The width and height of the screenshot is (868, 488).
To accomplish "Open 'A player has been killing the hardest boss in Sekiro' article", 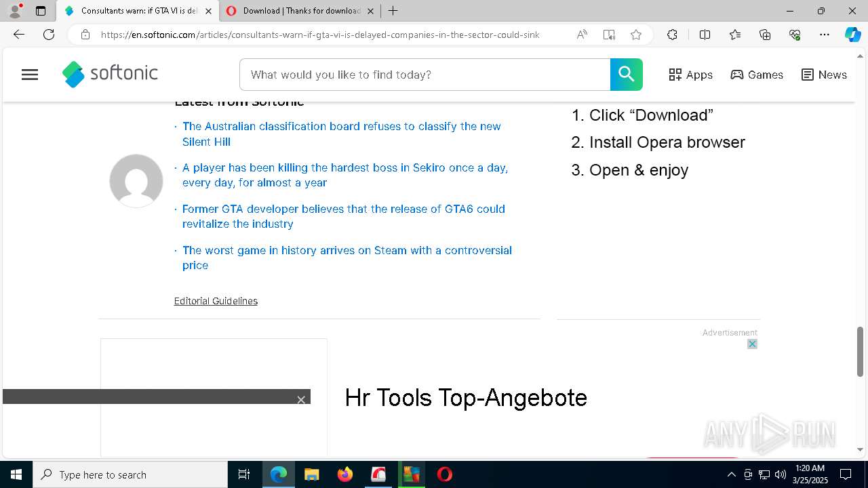I will coord(345,175).
